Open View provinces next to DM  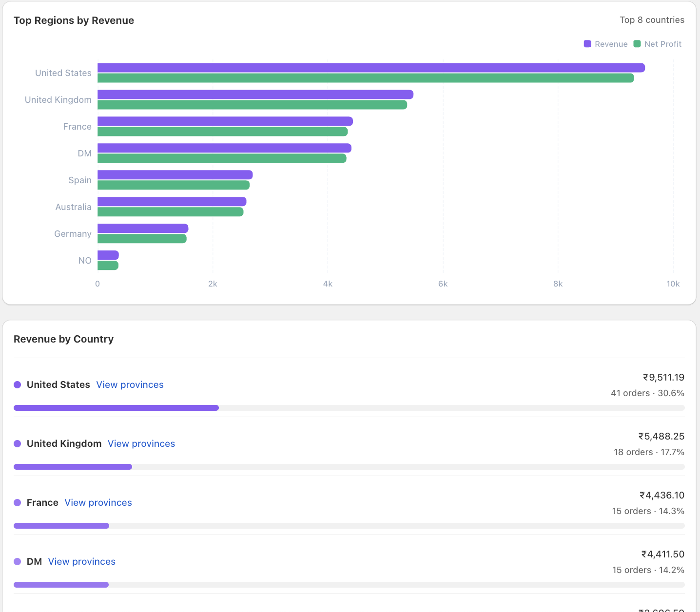81,561
